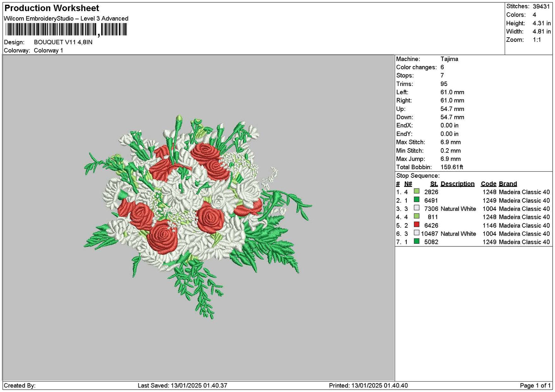
Task: Click the 'Code' column header
Action: click(x=489, y=184)
